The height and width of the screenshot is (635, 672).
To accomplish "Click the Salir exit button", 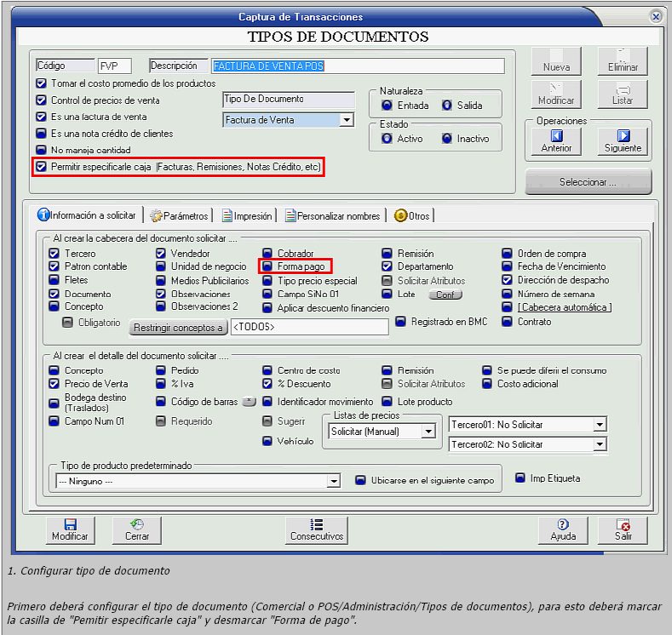I will [623, 529].
